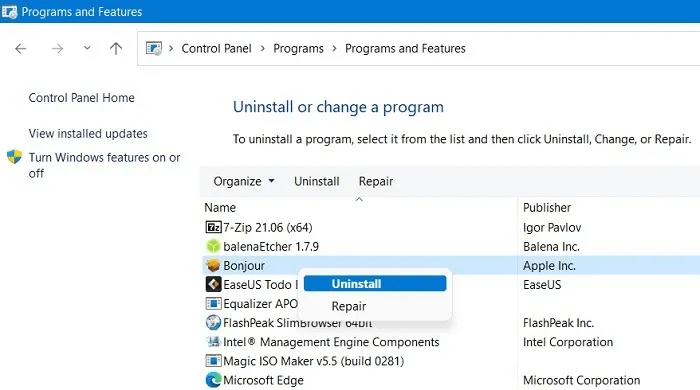Click Intel Corporation publisher cell
Viewport: 700px width, 390px height.
tap(568, 342)
